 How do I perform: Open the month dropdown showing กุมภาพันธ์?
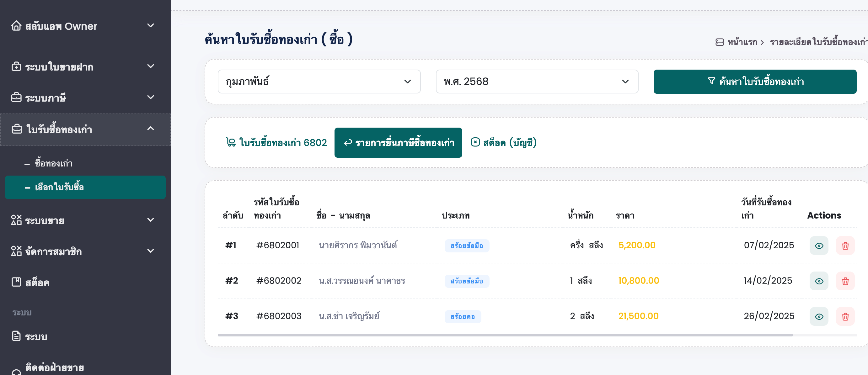point(319,82)
